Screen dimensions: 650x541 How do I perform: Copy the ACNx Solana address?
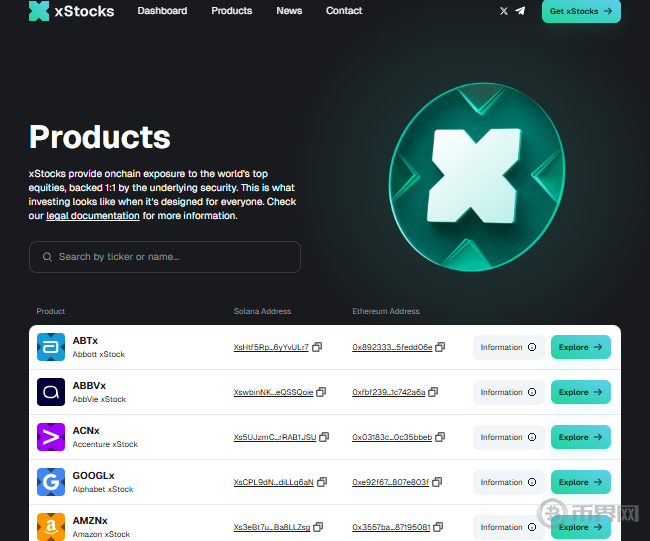pos(325,437)
